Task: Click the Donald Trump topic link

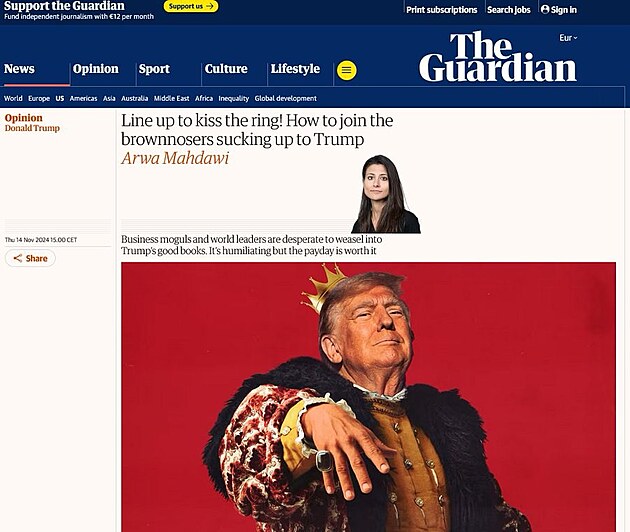Action: 32,128
